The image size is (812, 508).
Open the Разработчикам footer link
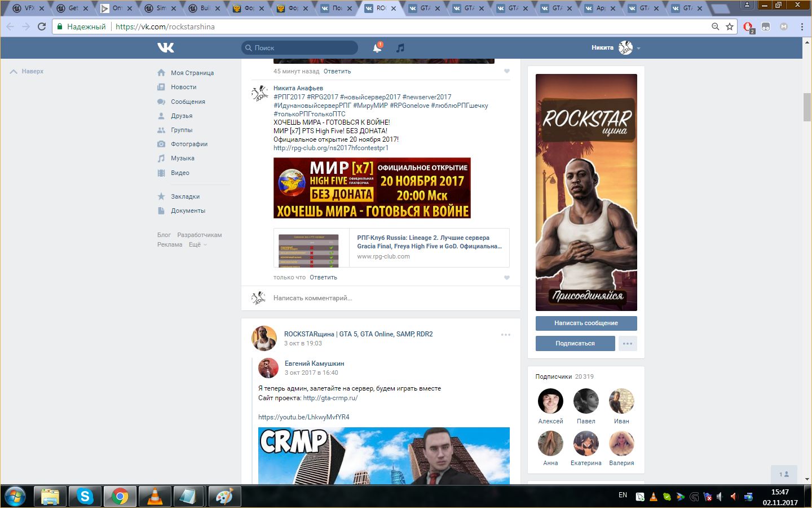[200, 235]
